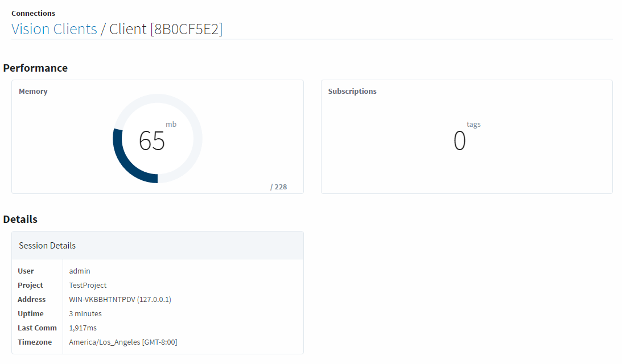
Task: Select the TestProject project value
Action: coord(88,285)
